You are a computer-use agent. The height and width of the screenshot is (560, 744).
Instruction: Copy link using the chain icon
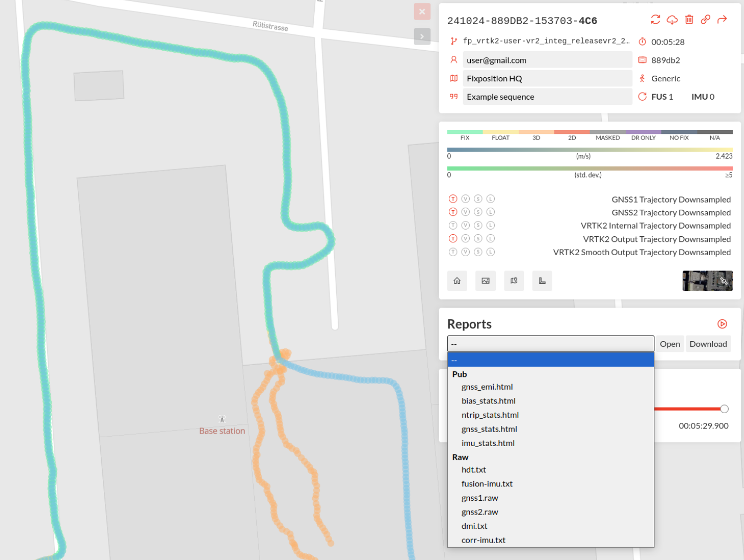(706, 19)
